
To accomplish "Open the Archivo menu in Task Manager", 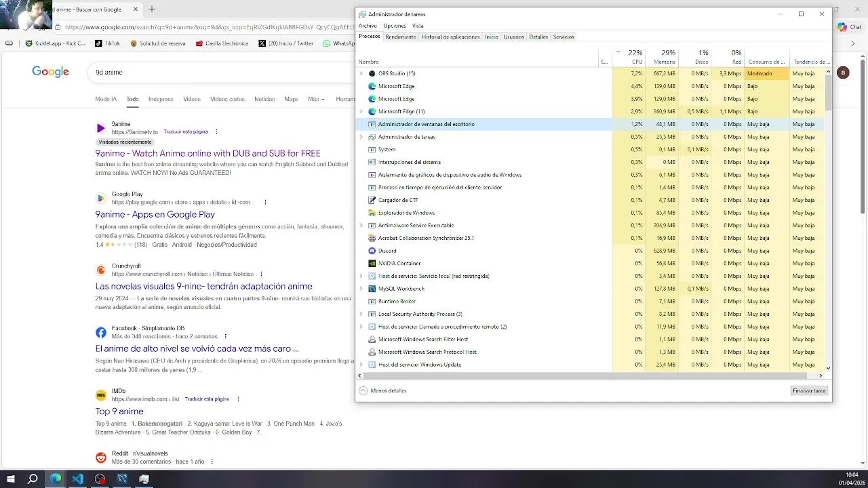I will pyautogui.click(x=368, y=26).
